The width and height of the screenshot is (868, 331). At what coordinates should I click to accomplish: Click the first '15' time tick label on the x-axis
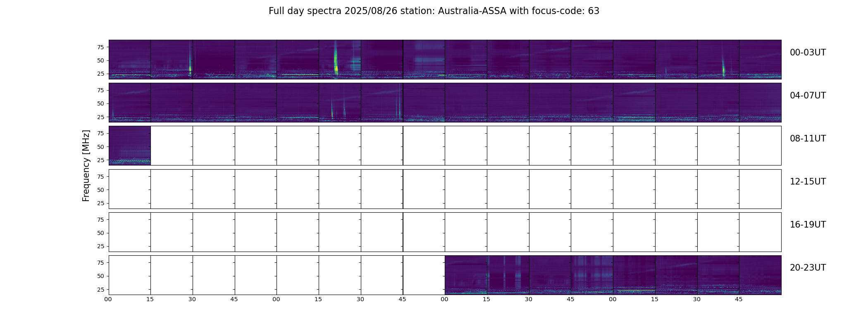[150, 299]
